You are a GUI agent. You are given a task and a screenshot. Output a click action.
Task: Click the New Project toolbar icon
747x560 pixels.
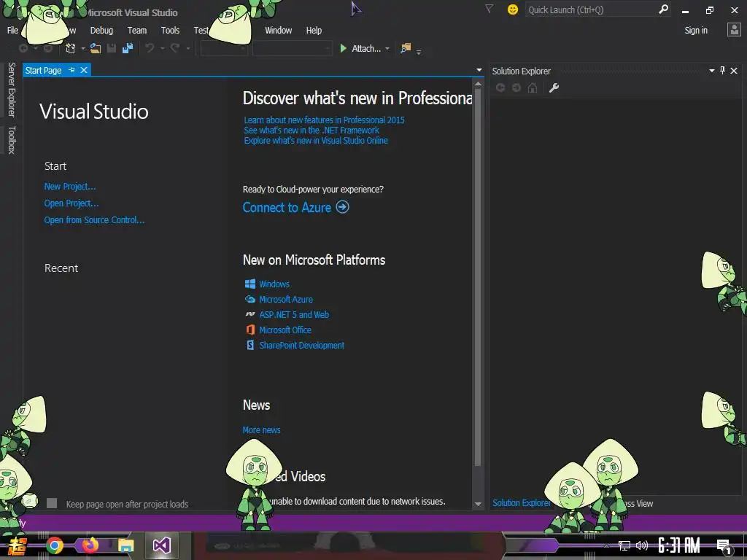click(71, 48)
